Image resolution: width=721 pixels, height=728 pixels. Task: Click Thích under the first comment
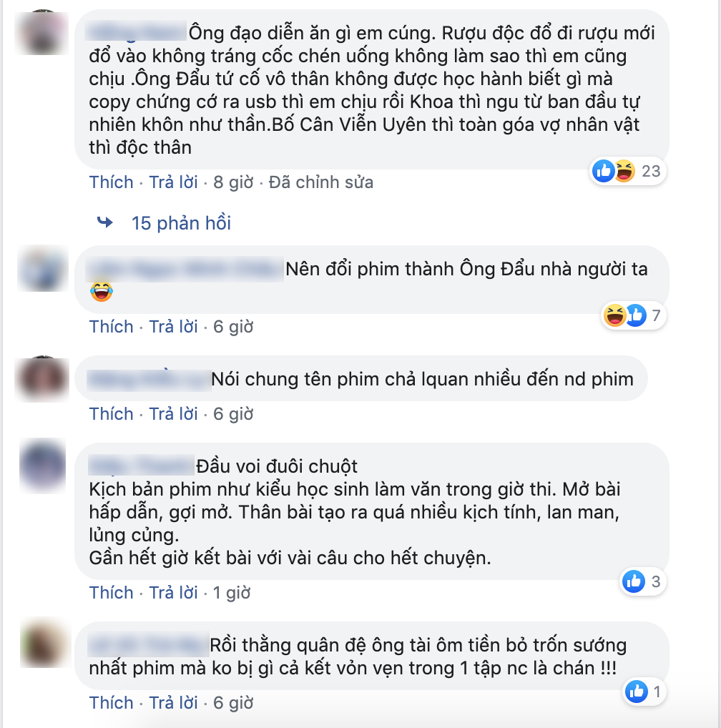[x=111, y=182]
